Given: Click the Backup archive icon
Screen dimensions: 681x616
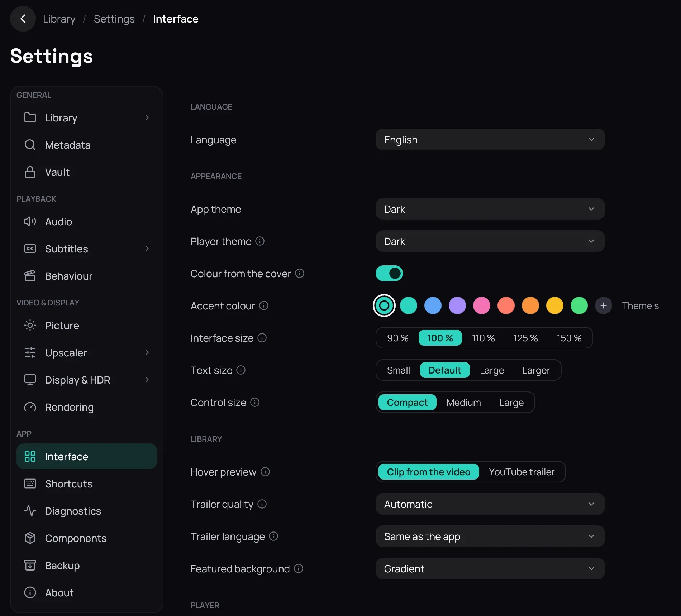Looking at the screenshot, I should 30,565.
